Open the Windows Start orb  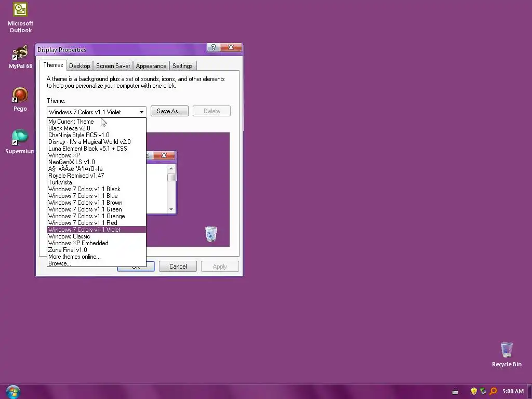point(13,392)
